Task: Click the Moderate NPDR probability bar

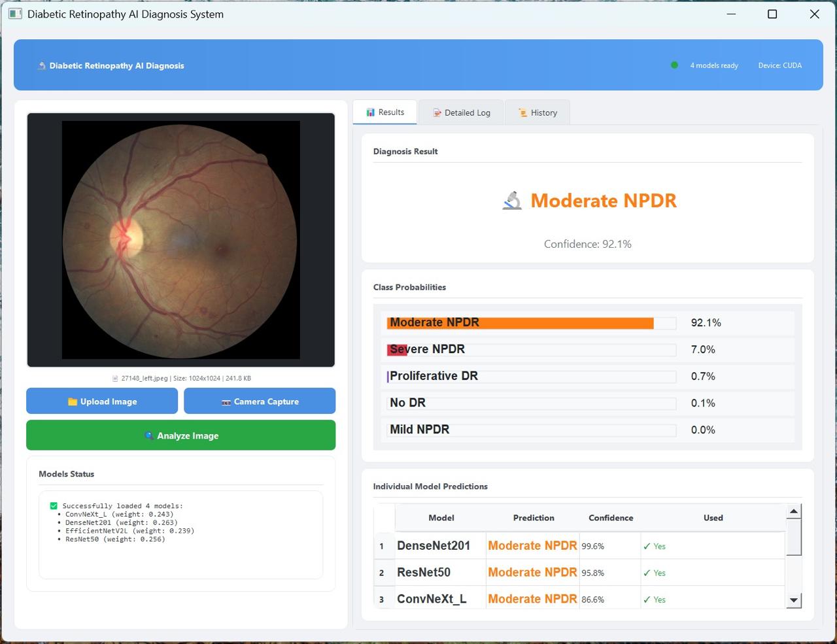Action: [531, 323]
